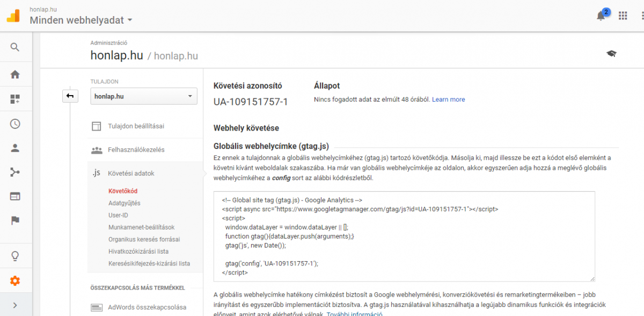Click the Webhely követése heading
The image size is (644, 316).
pos(246,128)
